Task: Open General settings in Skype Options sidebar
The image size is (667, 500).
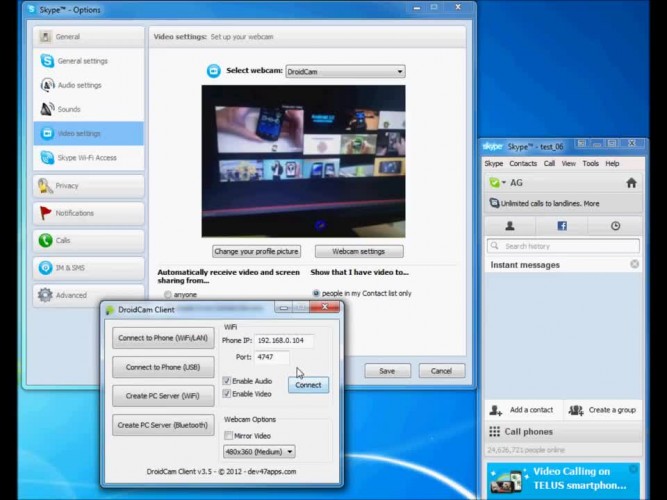Action: tap(88, 61)
